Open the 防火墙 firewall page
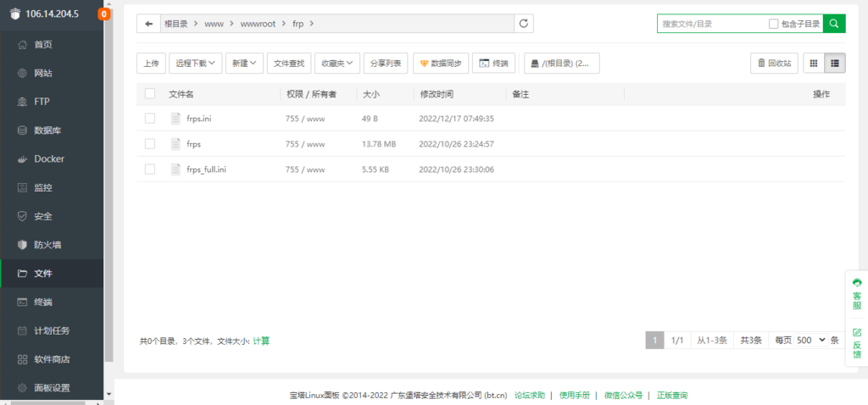 (47, 245)
